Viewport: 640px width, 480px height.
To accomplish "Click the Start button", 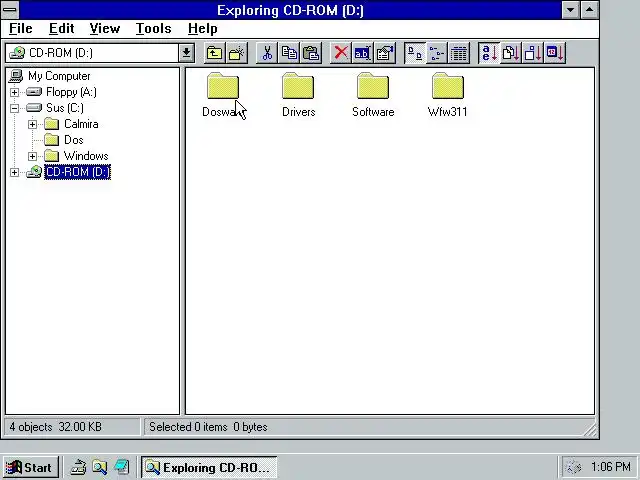I will coord(31,467).
